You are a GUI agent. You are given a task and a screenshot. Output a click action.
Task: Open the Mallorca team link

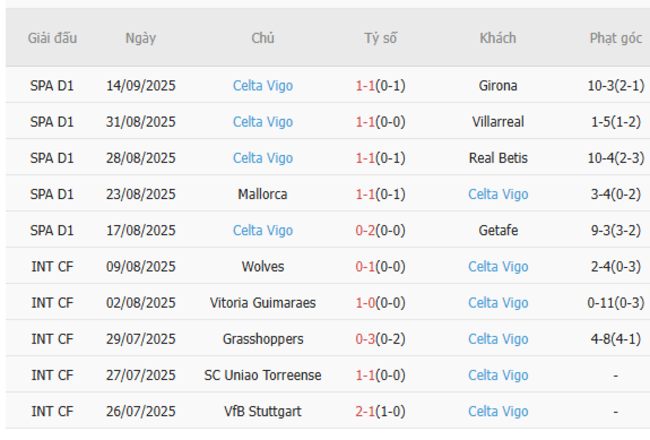[263, 194]
